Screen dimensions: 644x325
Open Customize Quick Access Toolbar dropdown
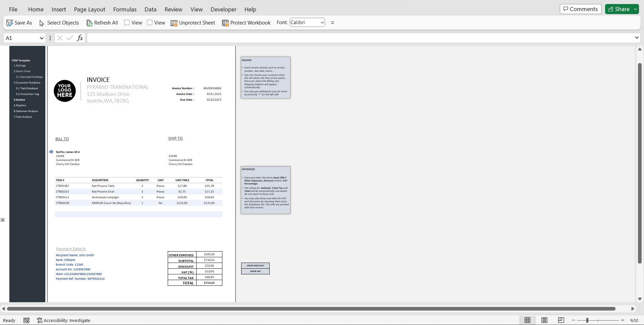coord(332,23)
